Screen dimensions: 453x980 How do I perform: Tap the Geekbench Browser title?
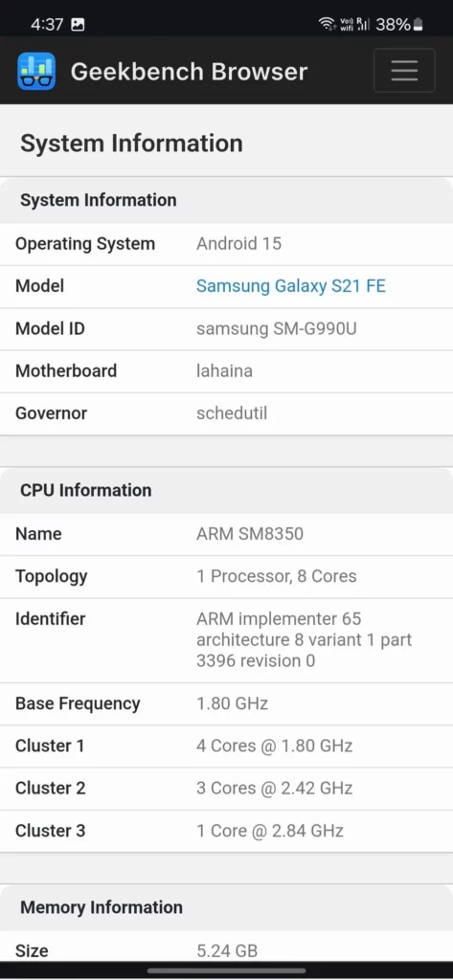click(x=189, y=71)
